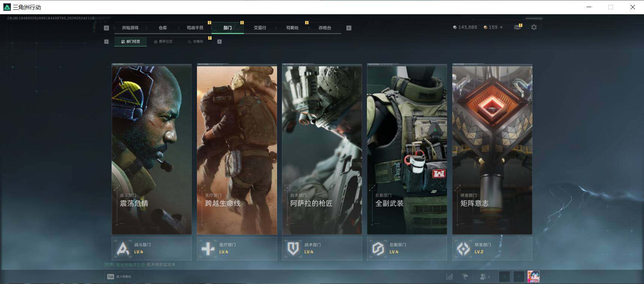Add premium currency with plus button
The width and height of the screenshot is (644, 284).
tap(501, 27)
